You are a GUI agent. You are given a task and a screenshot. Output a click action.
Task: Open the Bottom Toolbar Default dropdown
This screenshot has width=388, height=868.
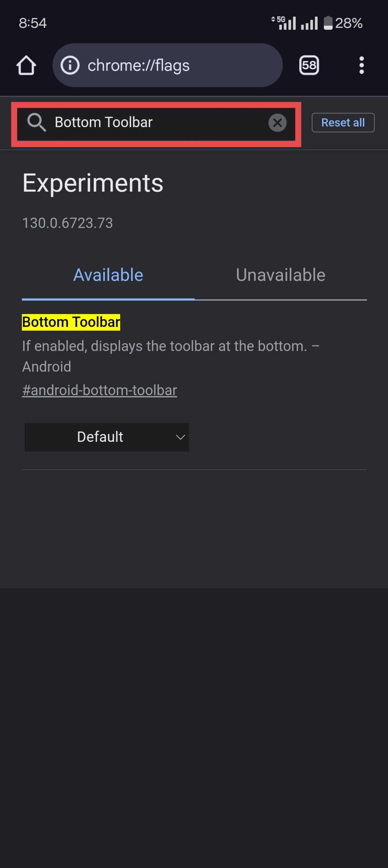pyautogui.click(x=106, y=437)
